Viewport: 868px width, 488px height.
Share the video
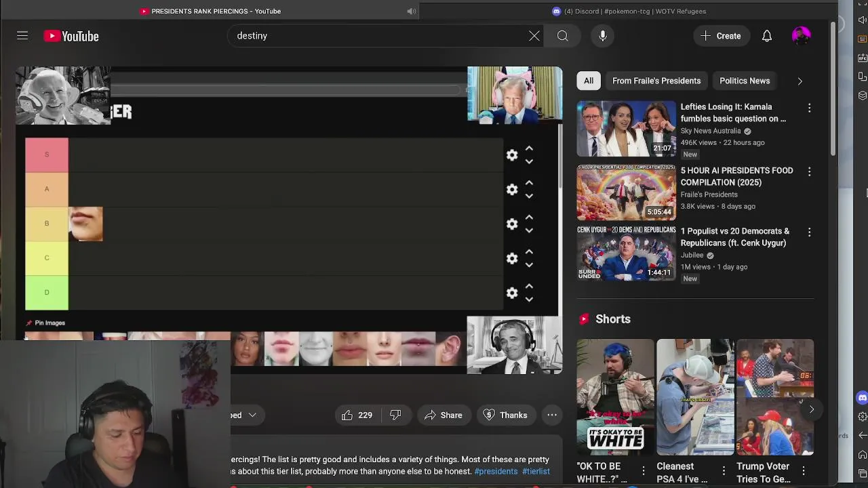click(443, 415)
